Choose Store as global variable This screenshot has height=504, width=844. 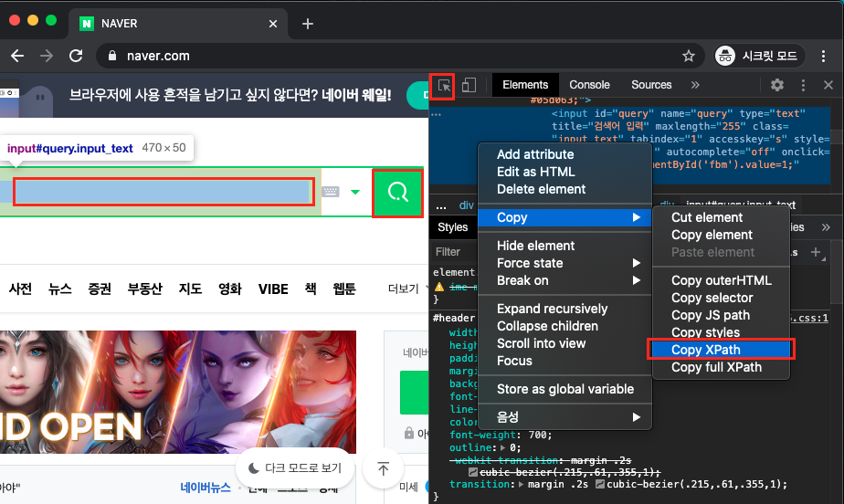tap(564, 389)
